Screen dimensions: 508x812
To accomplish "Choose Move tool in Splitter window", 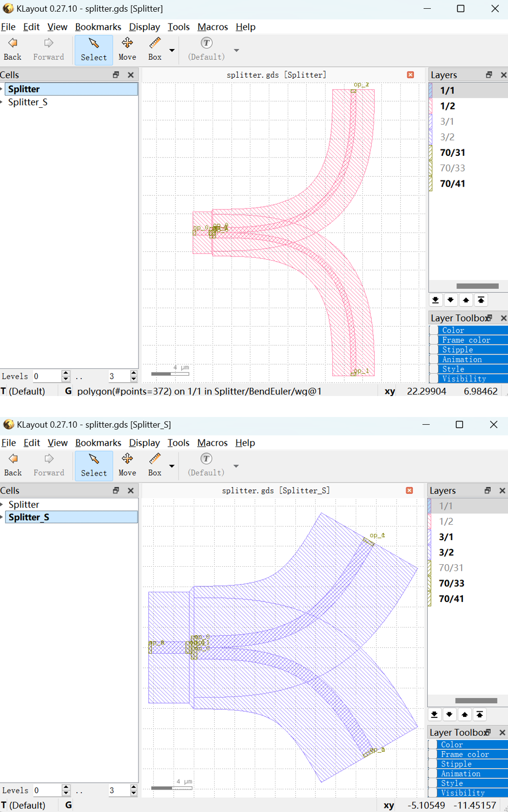I will [x=127, y=49].
